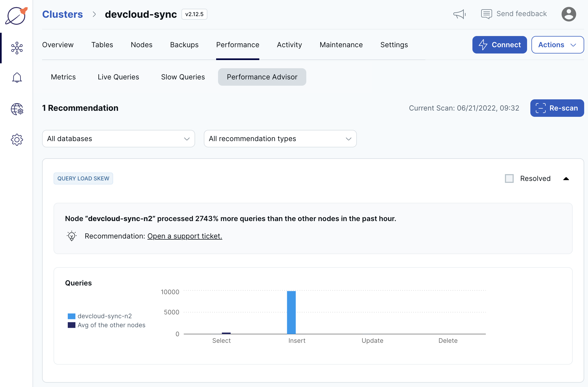Click the 1 Recommendation heading

click(x=80, y=108)
